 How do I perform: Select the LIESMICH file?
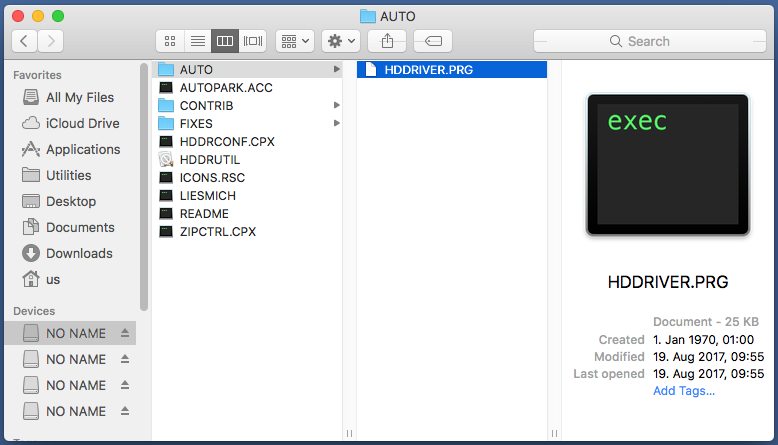248,195
